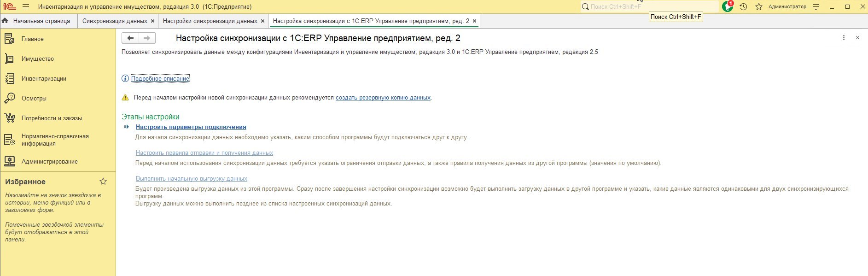The image size is (868, 276).
Task: Close the Настройка синхронизации с 1C:ERP tab
Action: click(x=475, y=21)
